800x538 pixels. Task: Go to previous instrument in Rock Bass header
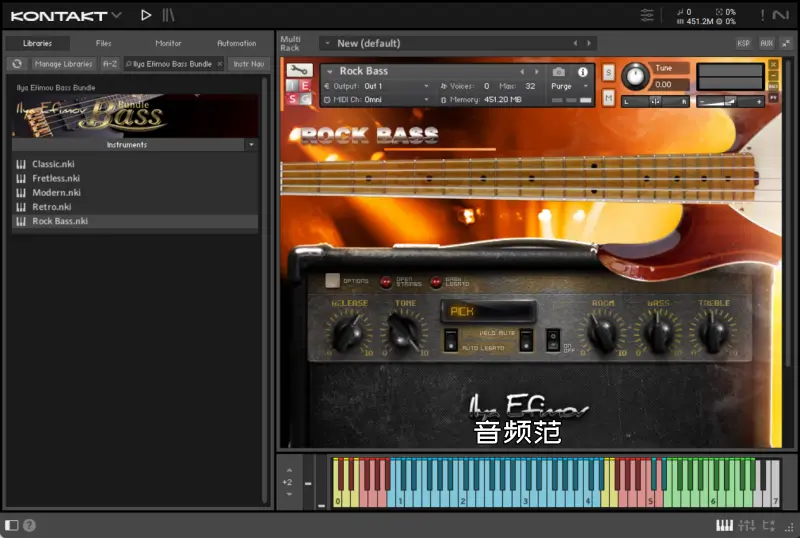tap(522, 72)
